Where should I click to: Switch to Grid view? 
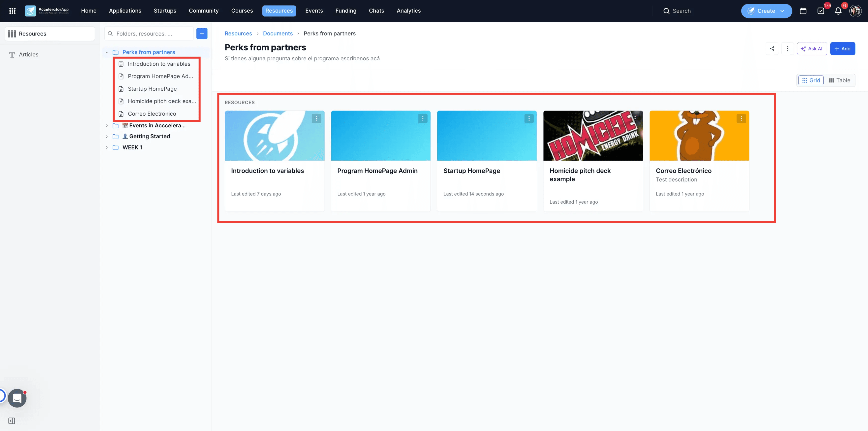tap(811, 80)
